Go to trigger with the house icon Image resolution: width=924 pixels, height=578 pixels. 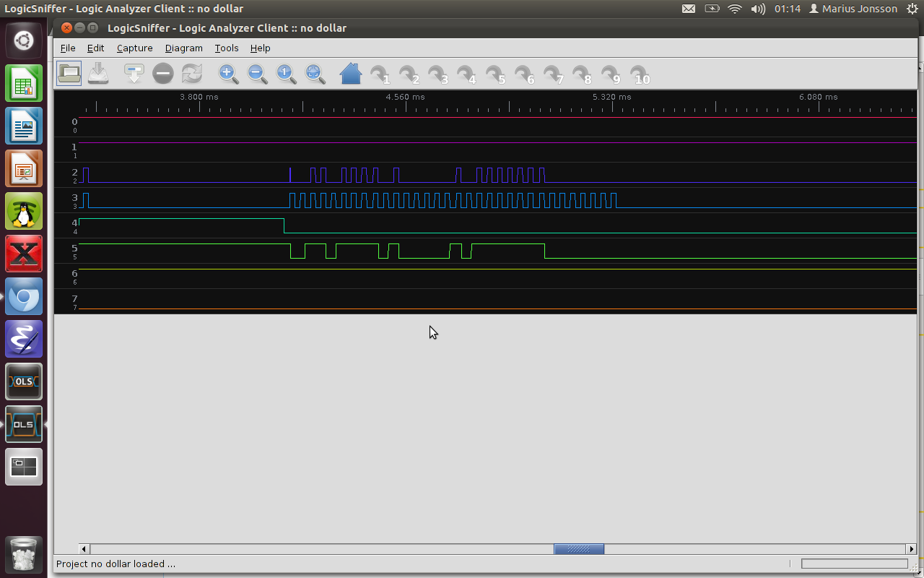pos(351,73)
